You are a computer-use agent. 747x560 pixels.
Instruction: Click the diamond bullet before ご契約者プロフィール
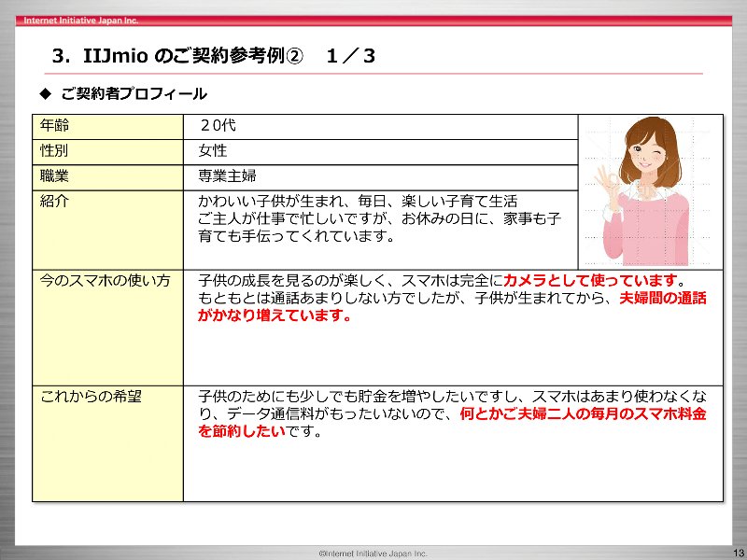point(46,94)
